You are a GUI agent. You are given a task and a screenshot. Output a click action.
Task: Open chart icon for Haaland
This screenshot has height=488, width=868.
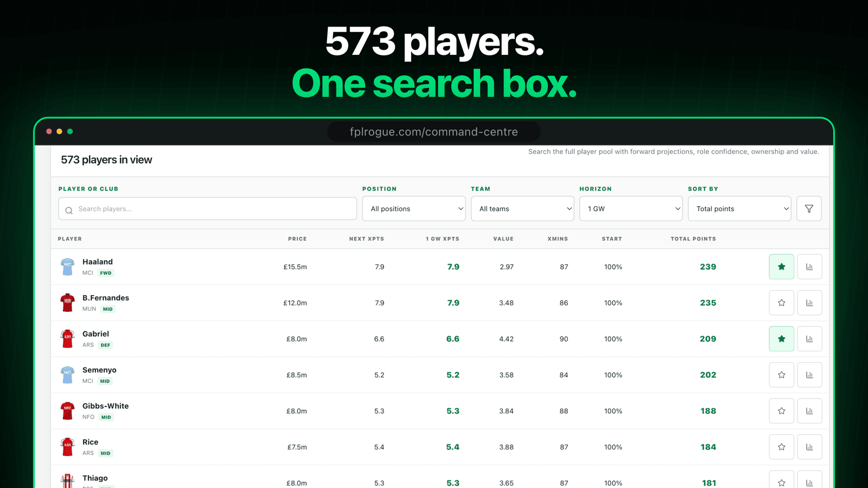point(809,267)
